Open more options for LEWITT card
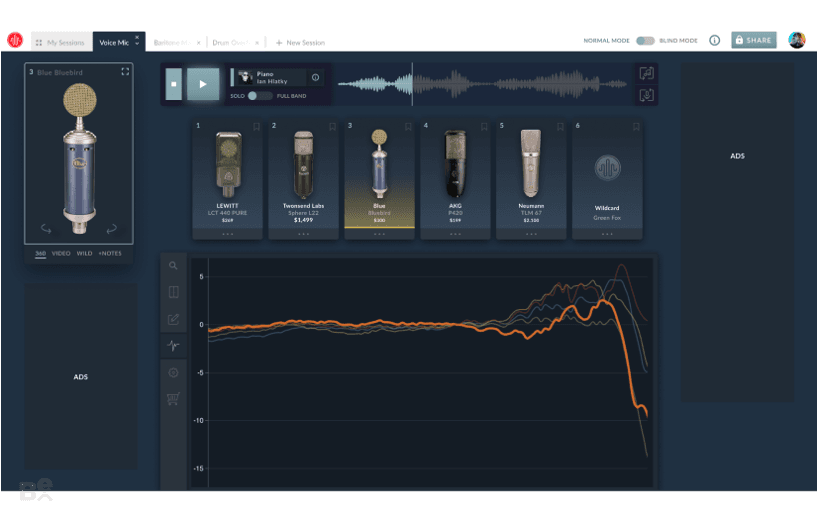 228,234
